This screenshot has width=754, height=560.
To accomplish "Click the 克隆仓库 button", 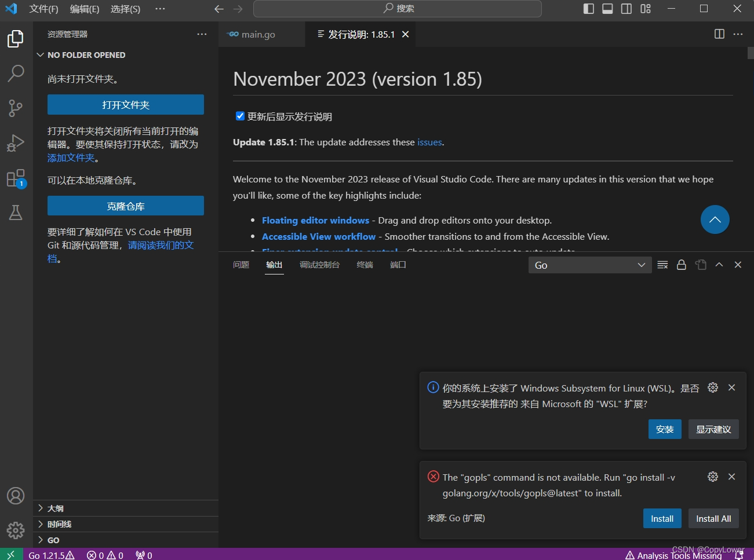I will tap(126, 206).
